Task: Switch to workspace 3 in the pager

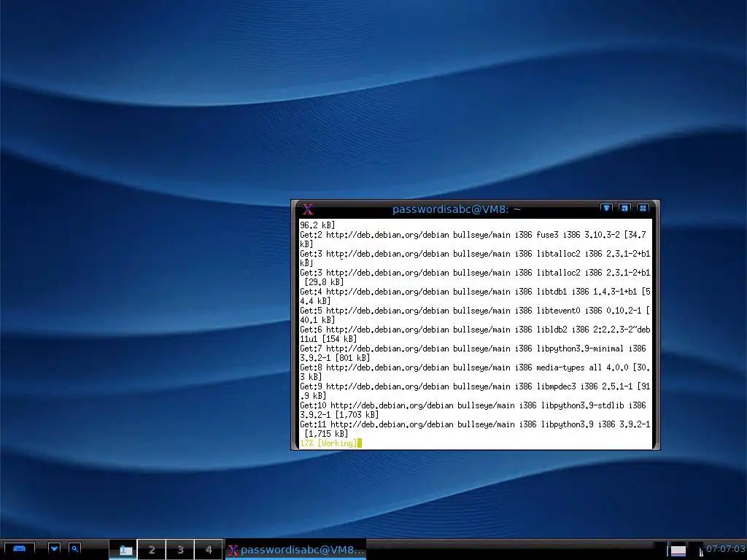Action: click(x=180, y=550)
